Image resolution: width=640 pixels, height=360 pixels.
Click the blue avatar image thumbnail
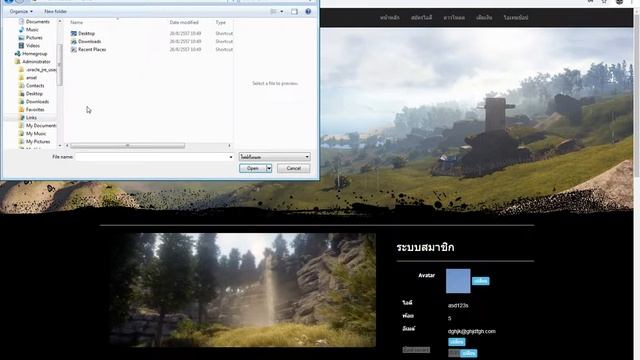tap(458, 281)
